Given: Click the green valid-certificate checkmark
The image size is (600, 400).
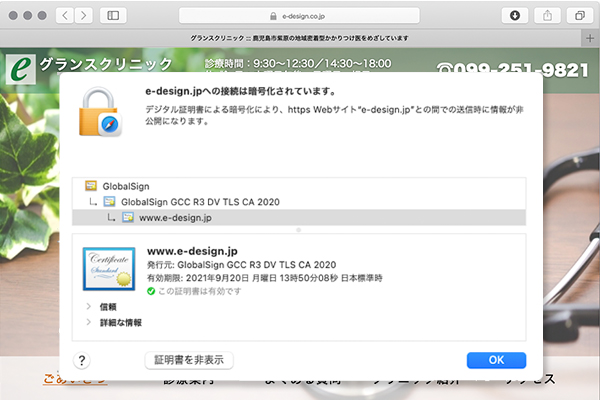Looking at the screenshot, I should (x=151, y=291).
